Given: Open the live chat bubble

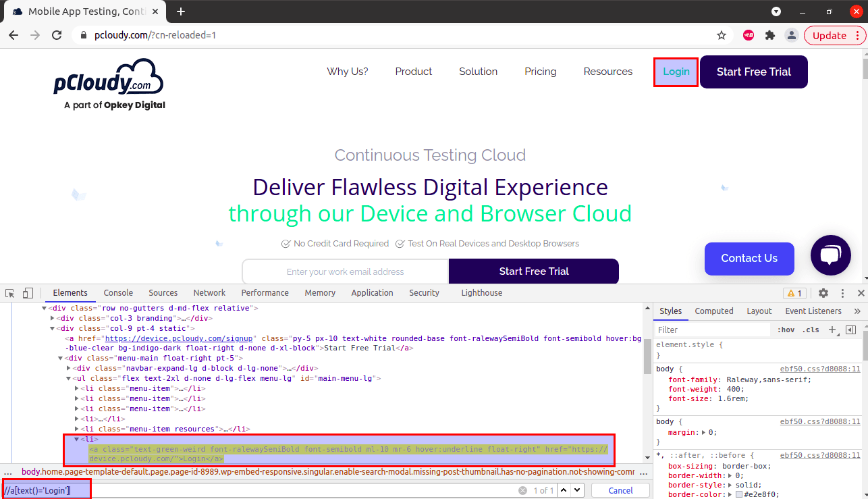Looking at the screenshot, I should (x=830, y=255).
